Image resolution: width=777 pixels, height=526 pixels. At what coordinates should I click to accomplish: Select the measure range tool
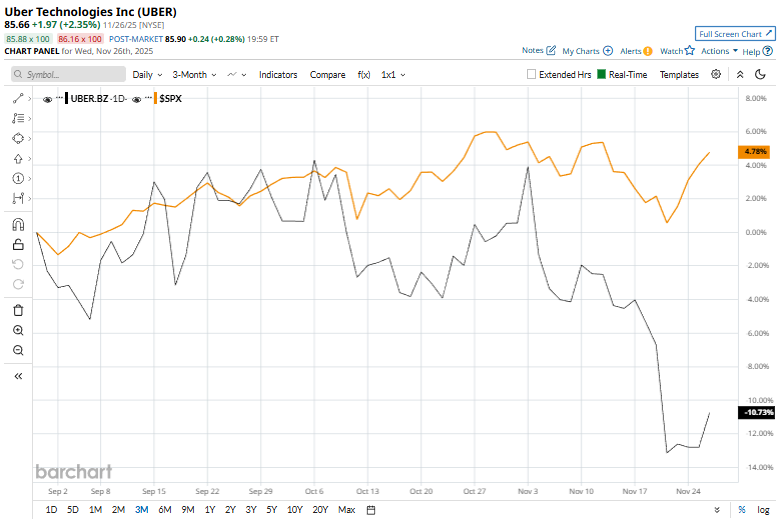point(18,198)
